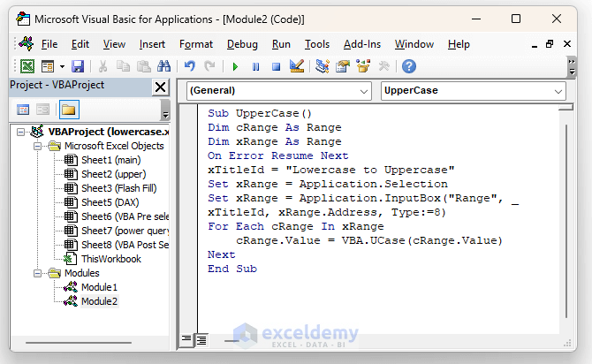Restore the inner code window
This screenshot has width=592, height=364.
click(x=550, y=44)
